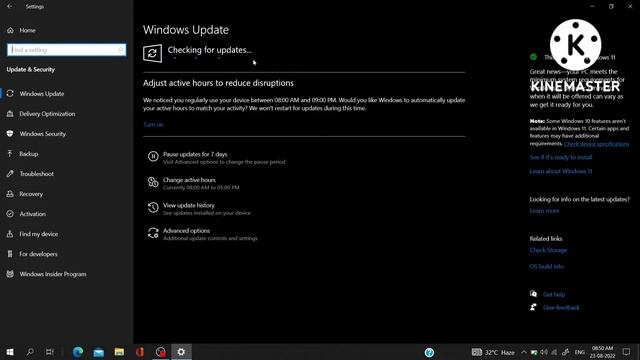Click the blue help icon in taskbar

pos(429,352)
